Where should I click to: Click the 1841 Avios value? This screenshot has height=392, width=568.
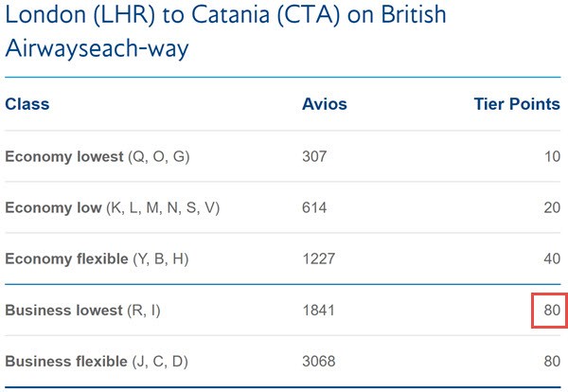pos(318,311)
